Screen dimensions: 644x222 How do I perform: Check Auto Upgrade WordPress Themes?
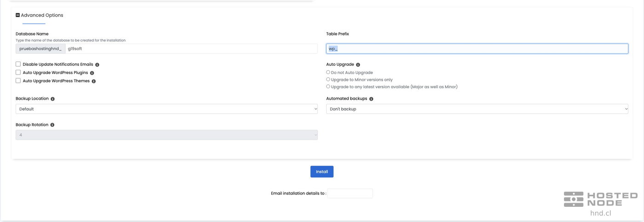coord(18,81)
